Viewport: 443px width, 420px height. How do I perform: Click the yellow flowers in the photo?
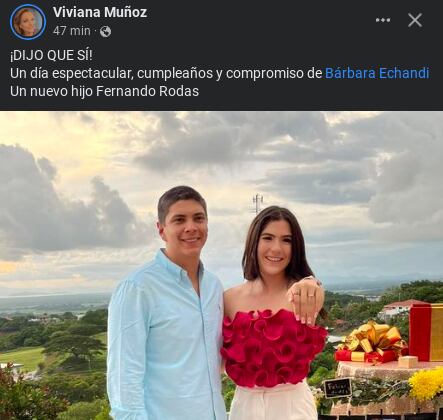426,384
